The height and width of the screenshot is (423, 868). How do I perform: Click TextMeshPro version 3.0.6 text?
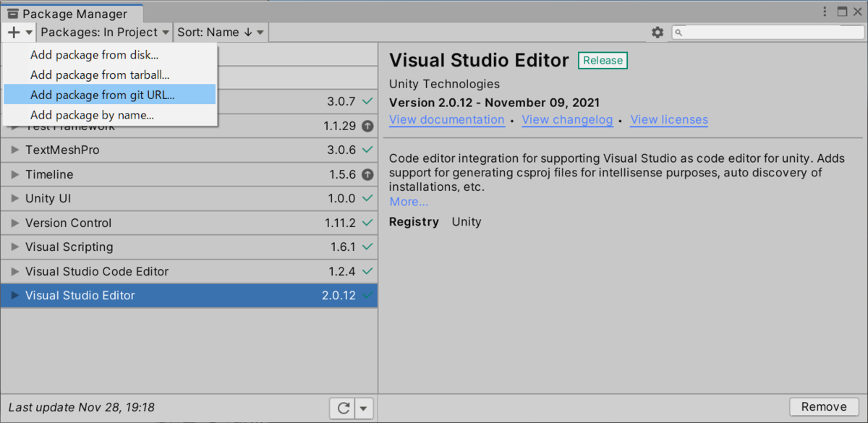pyautogui.click(x=341, y=150)
